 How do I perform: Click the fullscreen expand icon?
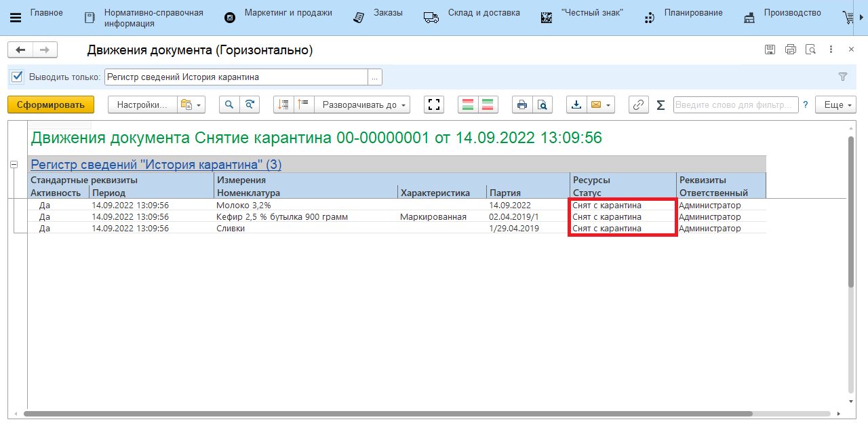(434, 104)
